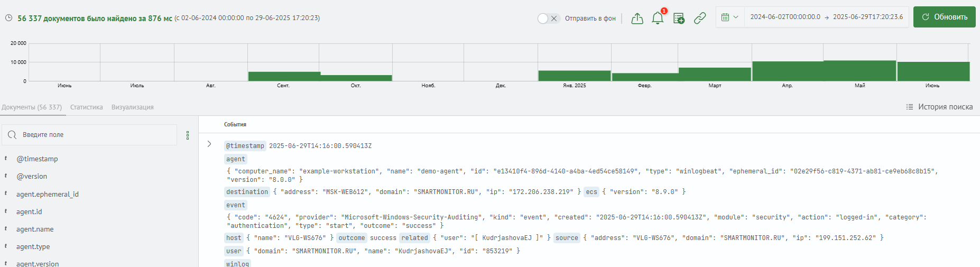Expand the first event row chevron
980x267 pixels.
(209, 144)
